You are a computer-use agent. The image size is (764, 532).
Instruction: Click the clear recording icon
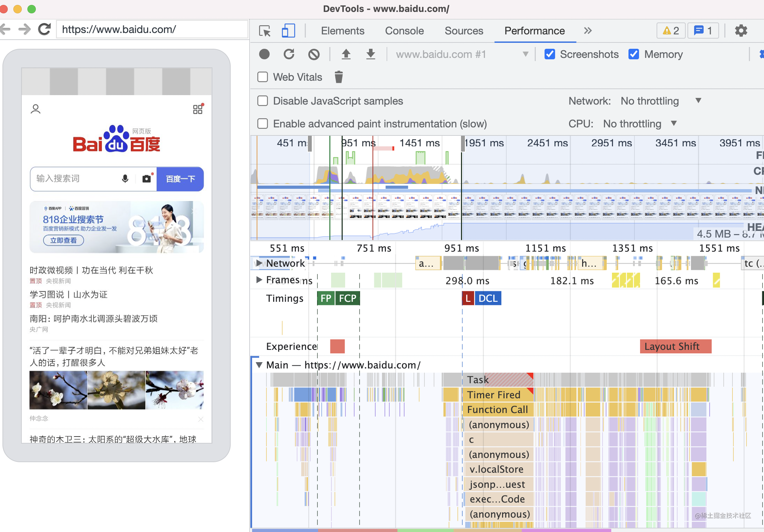314,54
